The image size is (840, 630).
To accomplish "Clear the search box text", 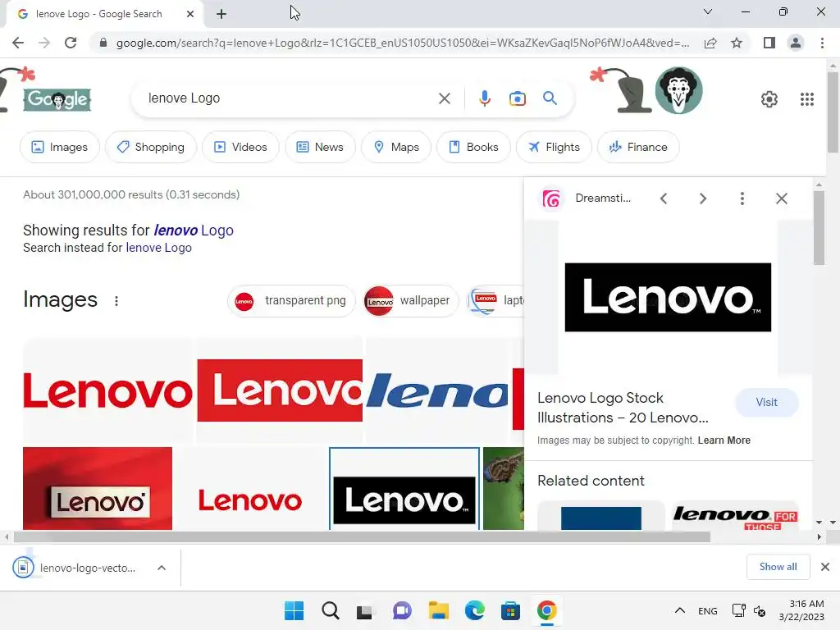I will (444, 98).
